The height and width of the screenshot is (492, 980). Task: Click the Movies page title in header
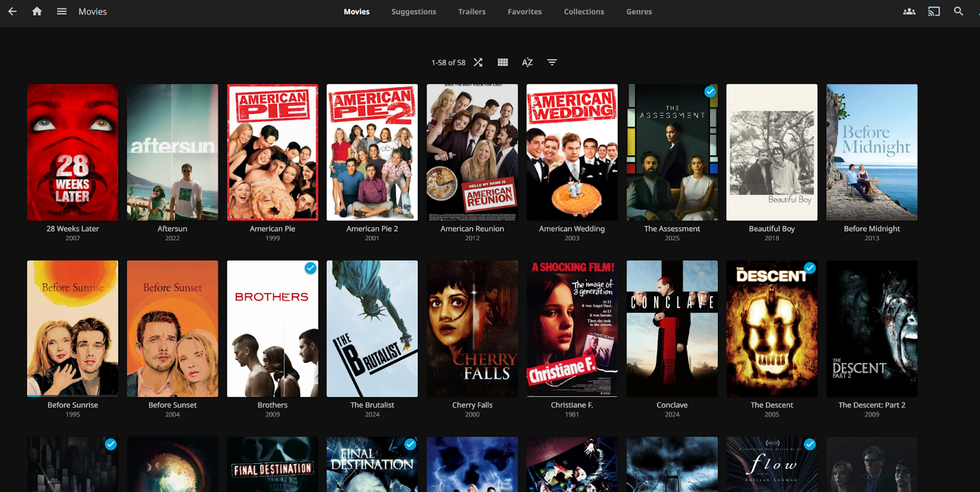(x=92, y=12)
